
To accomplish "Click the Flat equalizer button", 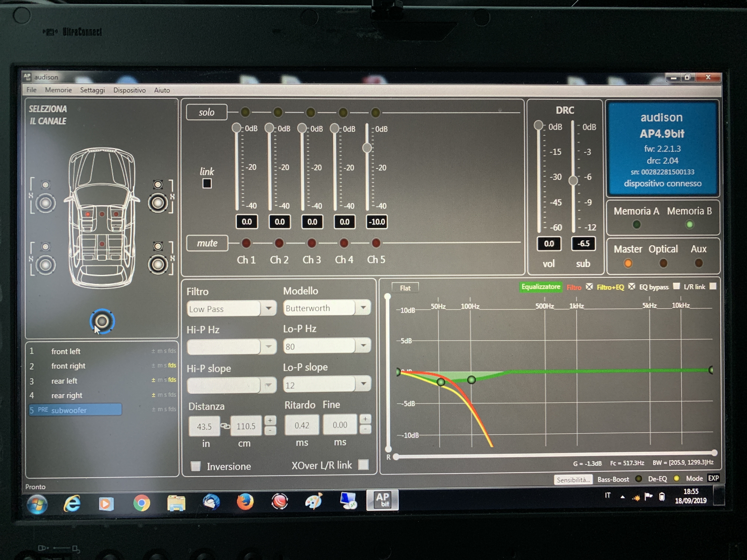I will 405,288.
